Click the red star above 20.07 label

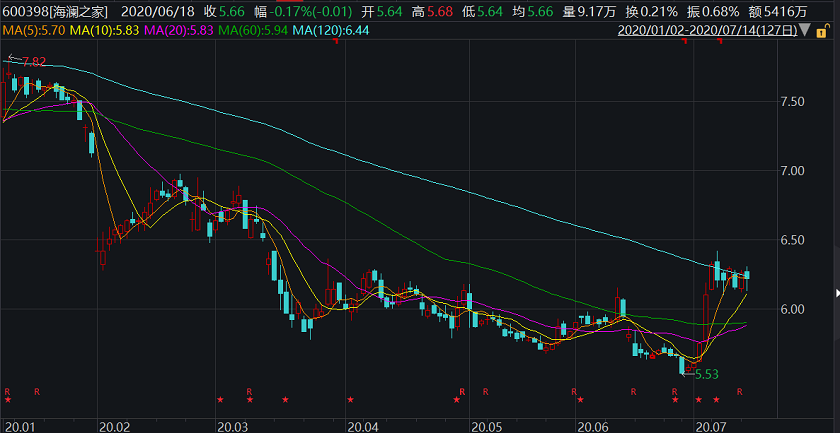click(x=715, y=400)
